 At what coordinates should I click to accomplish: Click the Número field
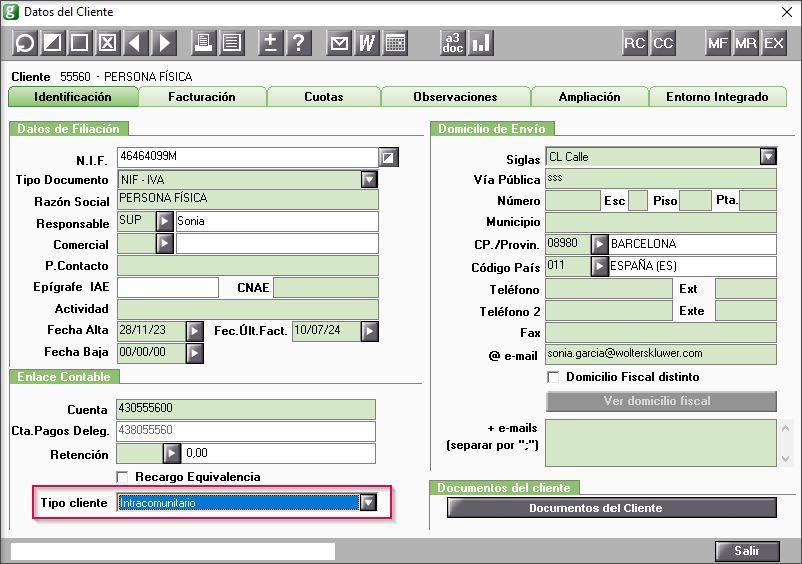[x=573, y=200]
